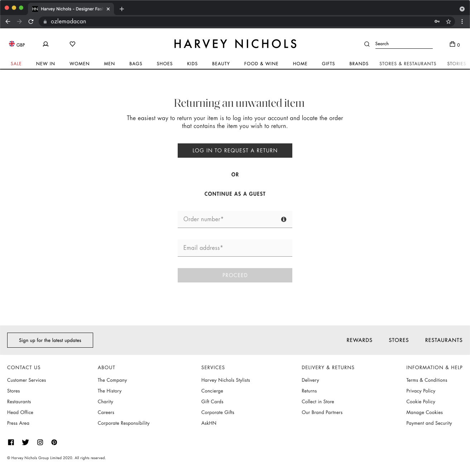Open saved passwords key icon
Viewport: 470px width, 476px height.
pyautogui.click(x=437, y=22)
